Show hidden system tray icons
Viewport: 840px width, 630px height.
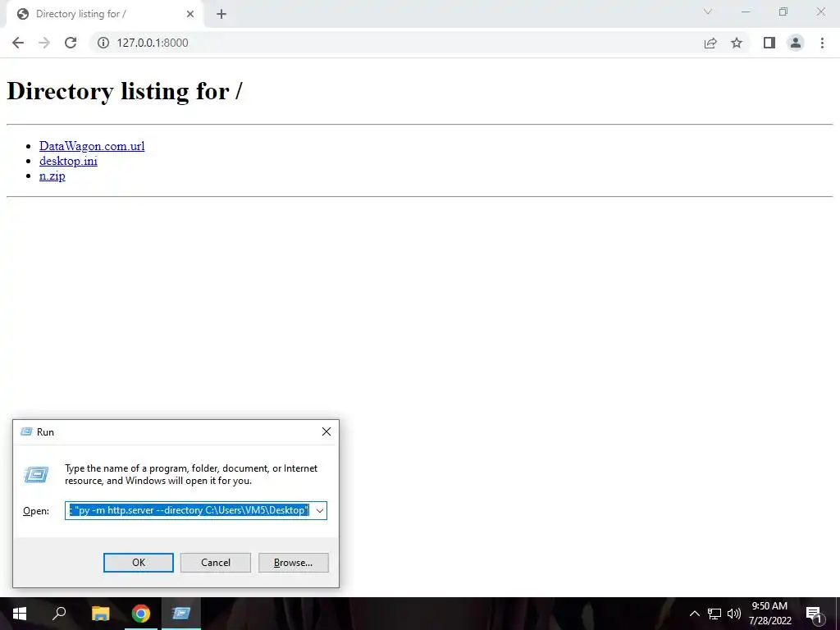pos(694,614)
